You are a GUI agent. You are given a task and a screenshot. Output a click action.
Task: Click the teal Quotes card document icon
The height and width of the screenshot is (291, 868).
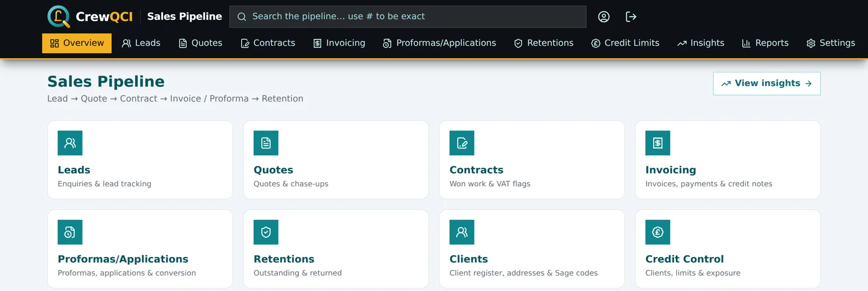(x=266, y=143)
